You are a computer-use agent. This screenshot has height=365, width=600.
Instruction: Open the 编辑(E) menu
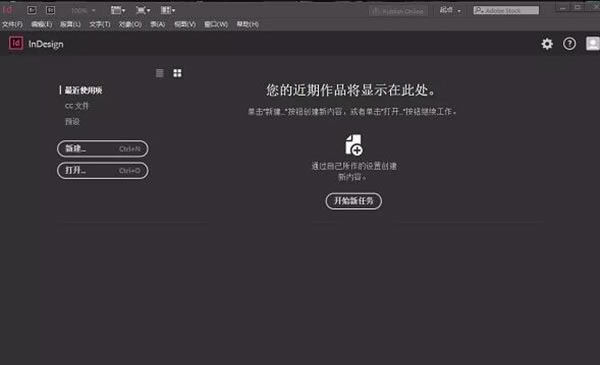[41, 24]
